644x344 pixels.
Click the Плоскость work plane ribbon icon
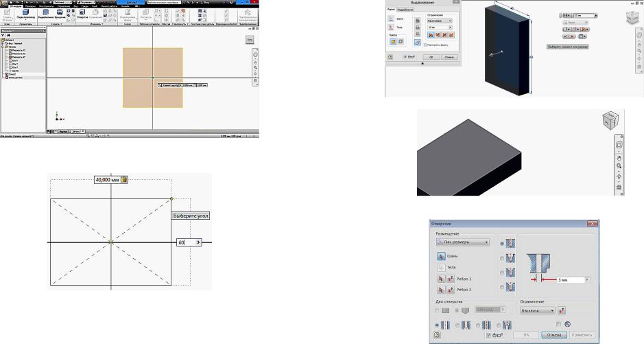(145, 14)
